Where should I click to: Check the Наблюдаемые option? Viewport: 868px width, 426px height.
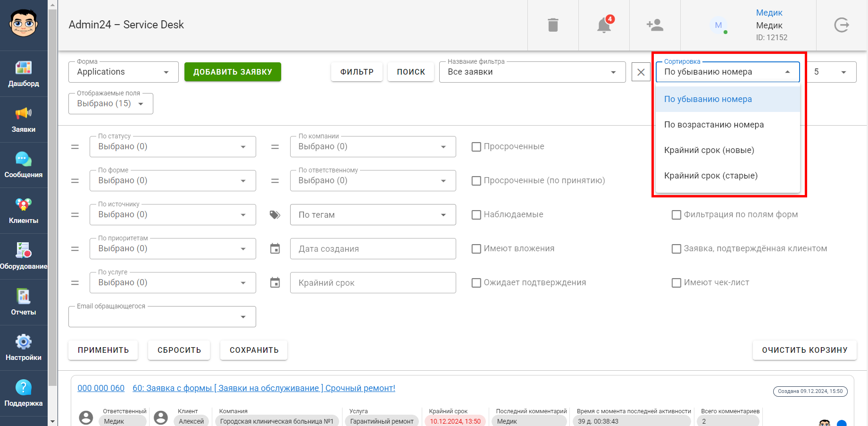pos(476,215)
